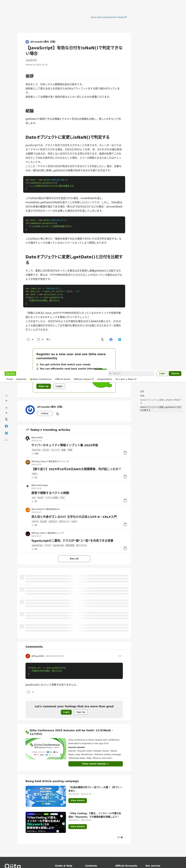Click the Security tag on secubot5's article
Screen dimensions: 186x868
point(36,450)
